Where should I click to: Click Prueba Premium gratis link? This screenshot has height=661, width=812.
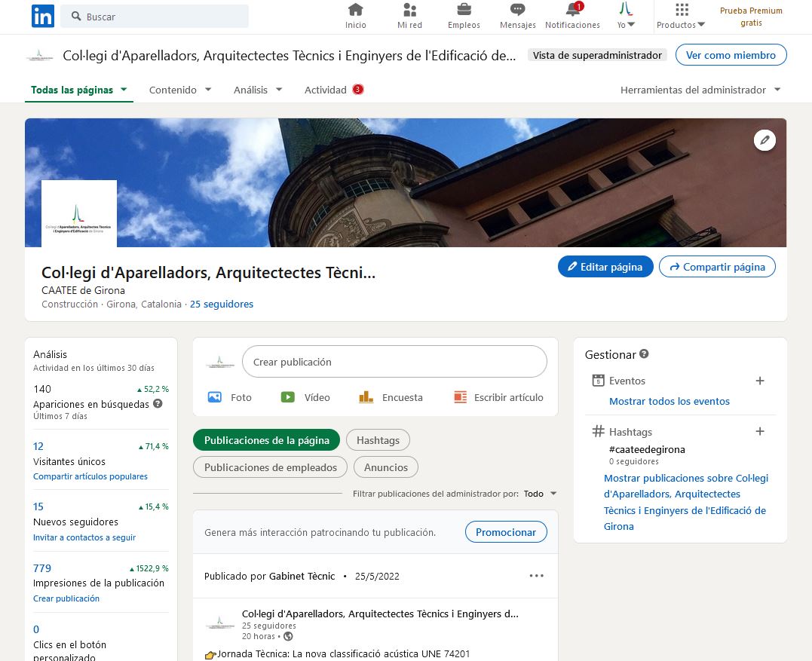coord(751,17)
